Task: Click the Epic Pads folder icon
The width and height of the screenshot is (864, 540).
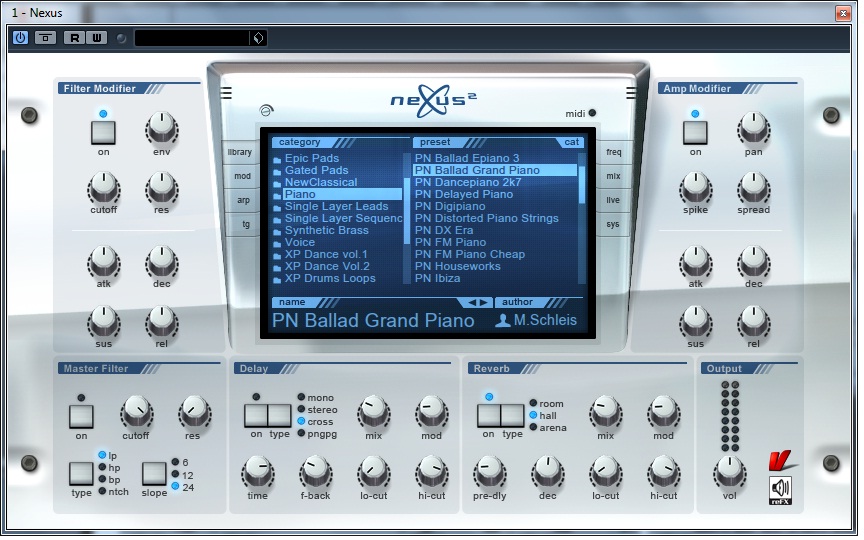Action: (277, 160)
